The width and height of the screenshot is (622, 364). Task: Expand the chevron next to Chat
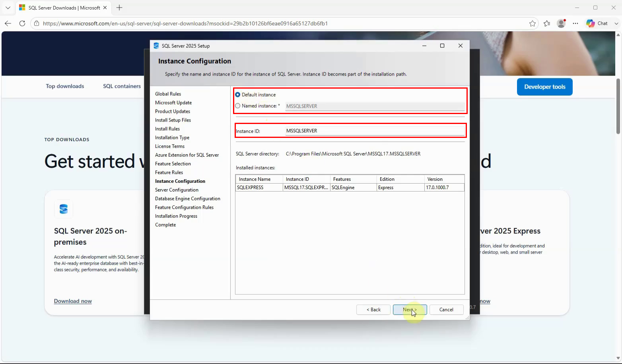tap(616, 23)
